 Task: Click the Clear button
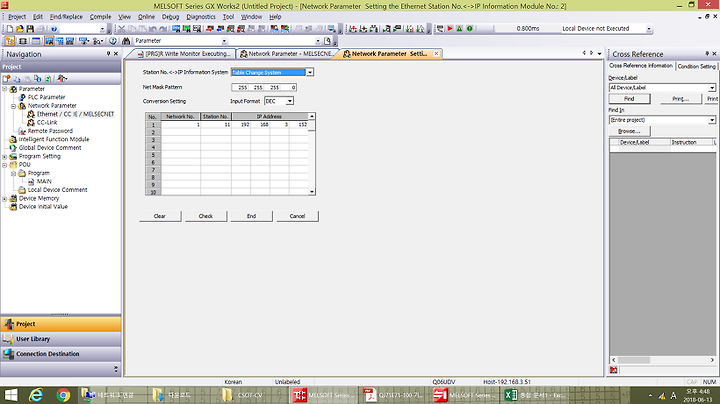160,216
